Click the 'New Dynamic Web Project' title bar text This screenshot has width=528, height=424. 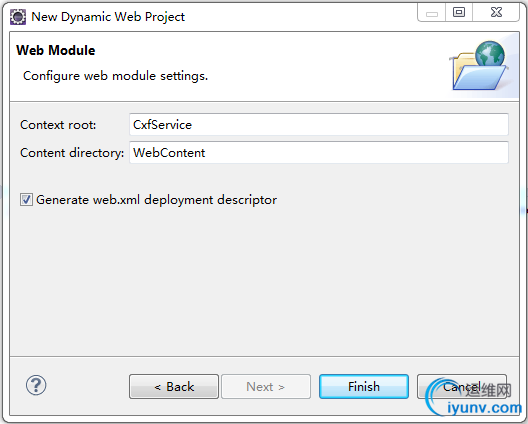point(108,17)
